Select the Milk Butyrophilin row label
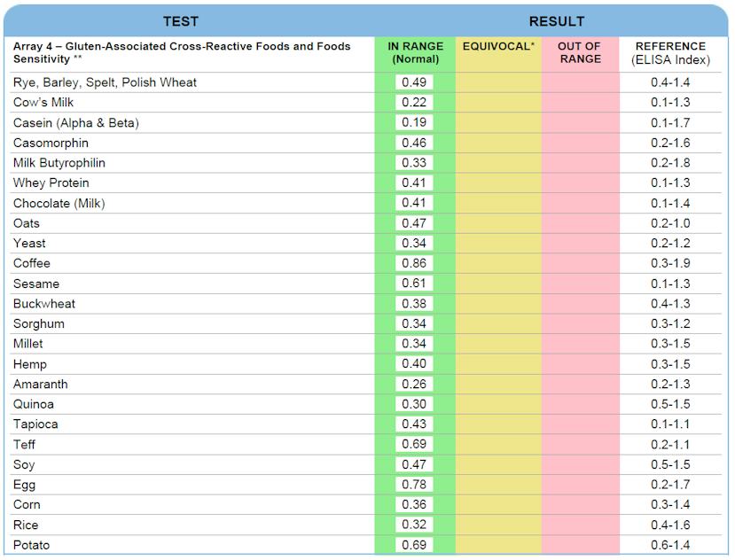 (x=59, y=163)
